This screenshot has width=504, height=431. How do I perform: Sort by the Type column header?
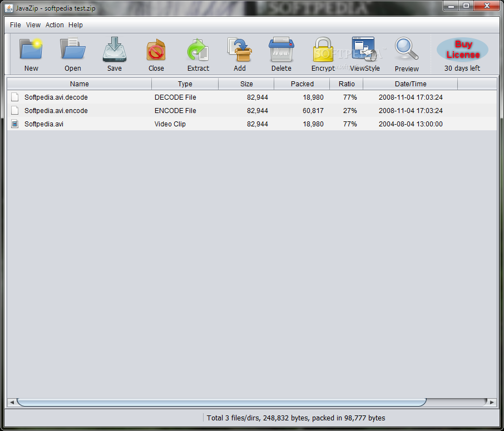[x=185, y=84]
